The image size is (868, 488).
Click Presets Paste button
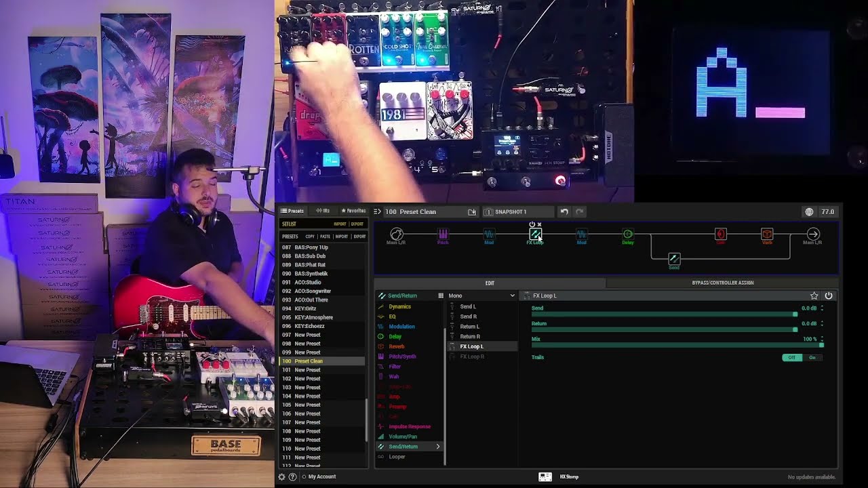click(325, 237)
